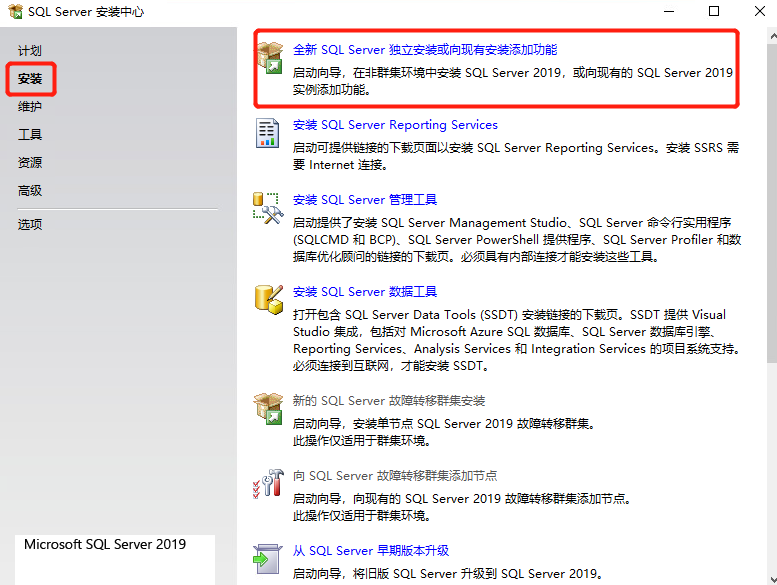Switch to the 维护 page
The height and width of the screenshot is (585, 777).
(x=30, y=106)
